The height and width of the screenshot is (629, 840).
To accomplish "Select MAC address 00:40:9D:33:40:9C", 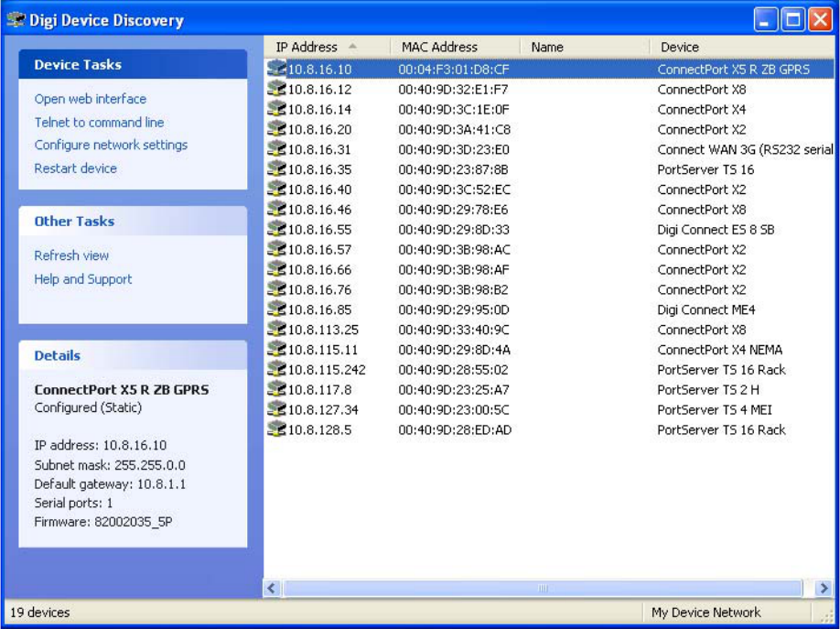I will point(454,330).
